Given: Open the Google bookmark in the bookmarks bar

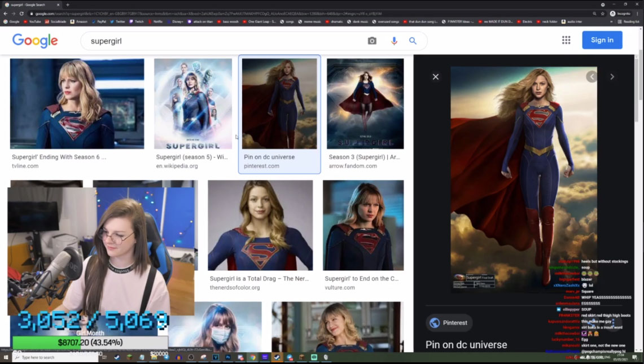Looking at the screenshot, I should [x=11, y=21].
